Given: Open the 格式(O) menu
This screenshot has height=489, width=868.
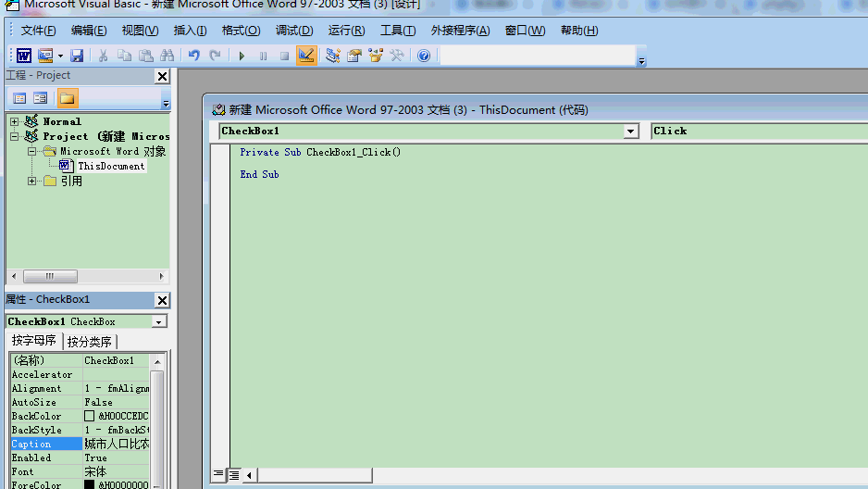Looking at the screenshot, I should [x=241, y=31].
